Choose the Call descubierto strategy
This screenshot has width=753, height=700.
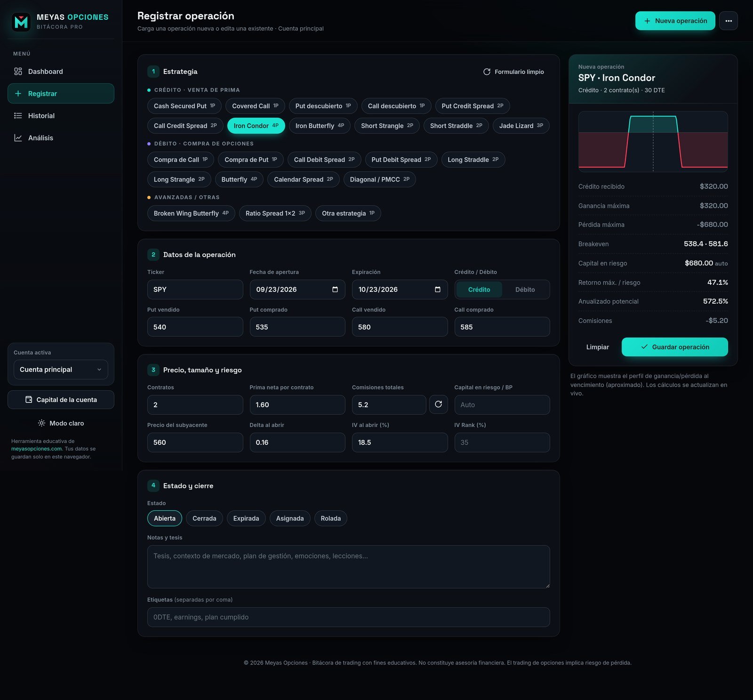coord(396,106)
